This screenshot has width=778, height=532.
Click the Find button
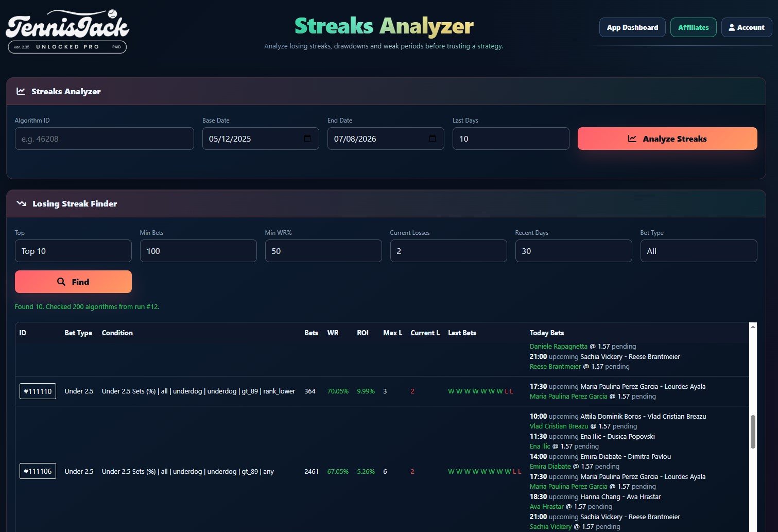[x=73, y=282]
